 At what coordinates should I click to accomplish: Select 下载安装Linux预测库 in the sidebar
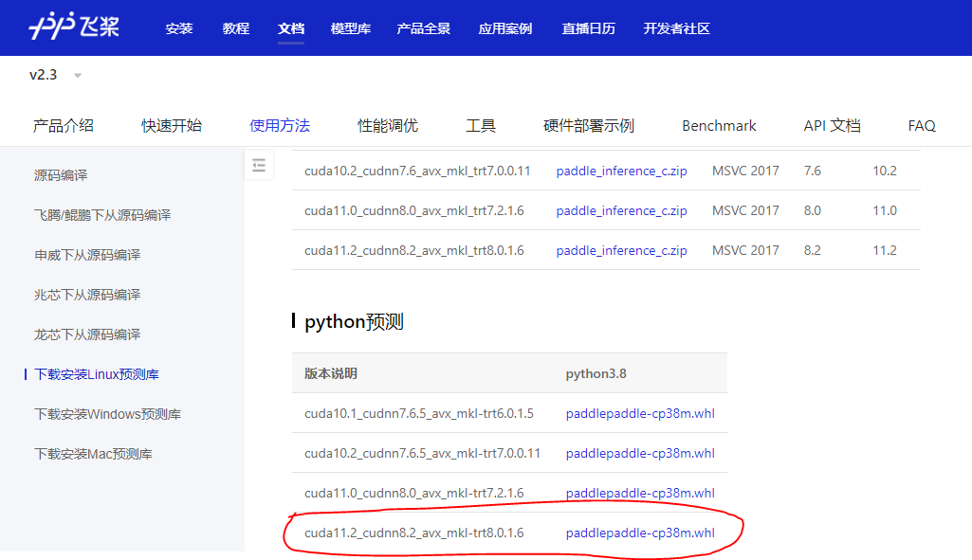click(97, 374)
